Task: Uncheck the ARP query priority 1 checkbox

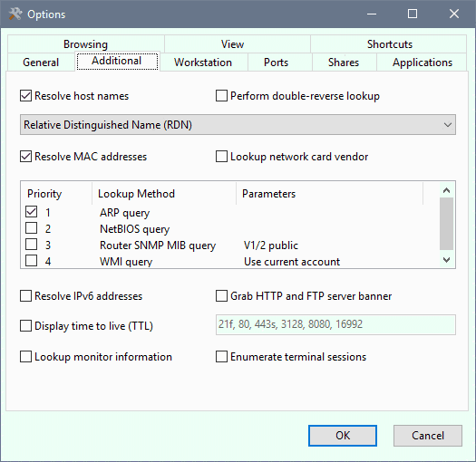Action: (x=31, y=212)
